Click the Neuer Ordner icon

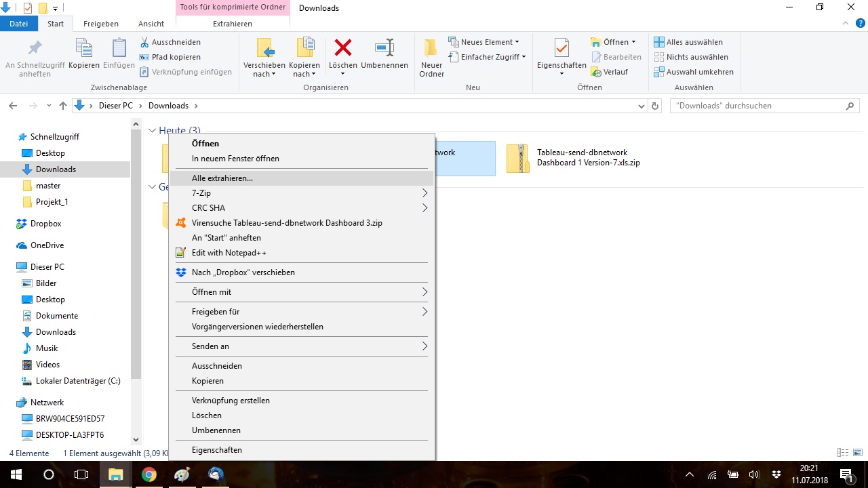coord(431,49)
